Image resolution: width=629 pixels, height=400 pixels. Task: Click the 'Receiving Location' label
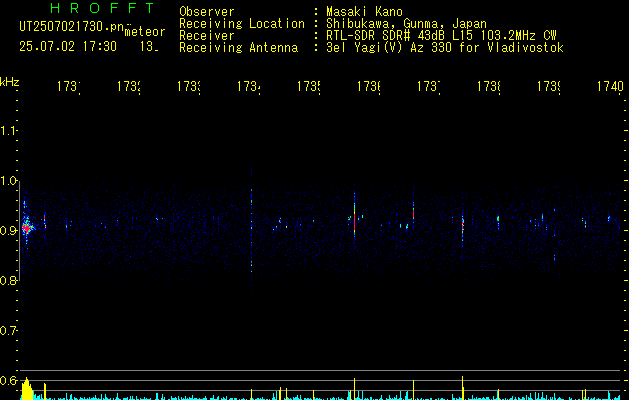click(242, 24)
